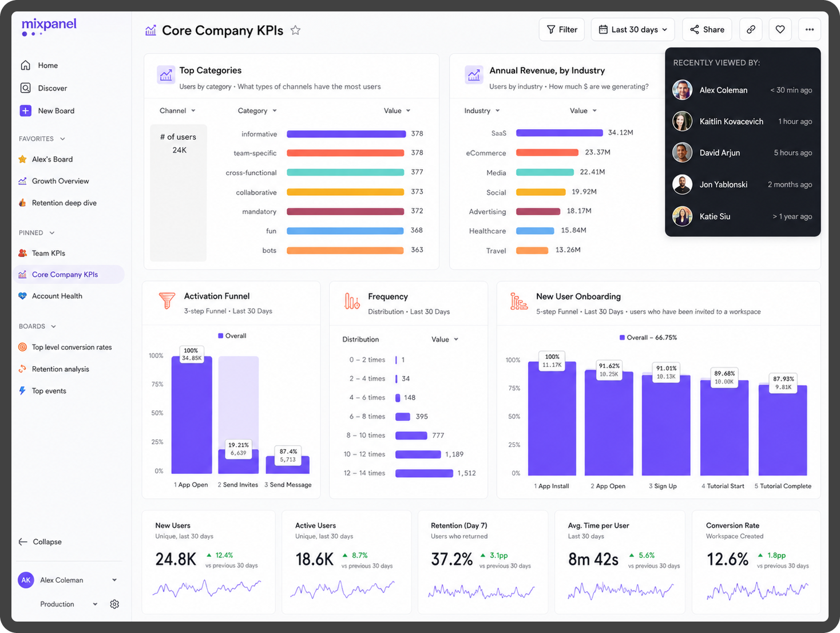Click Katie Siu's avatar
This screenshot has width=840, height=633.
tap(682, 216)
